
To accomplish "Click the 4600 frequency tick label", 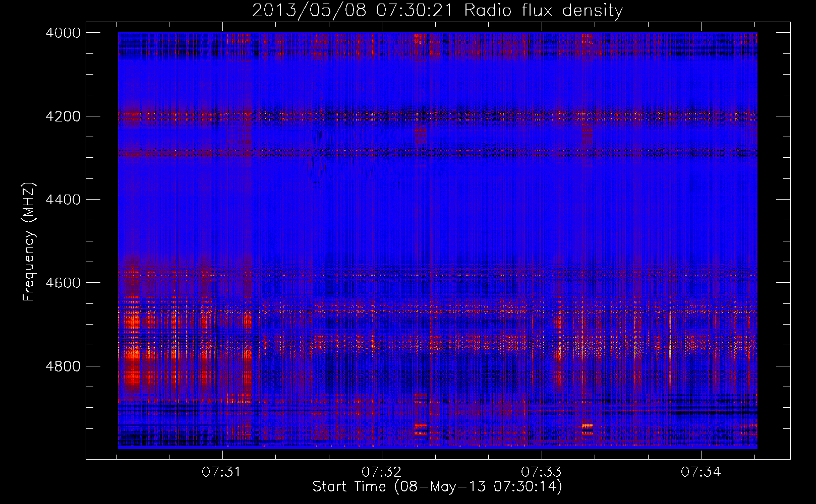I will point(63,283).
